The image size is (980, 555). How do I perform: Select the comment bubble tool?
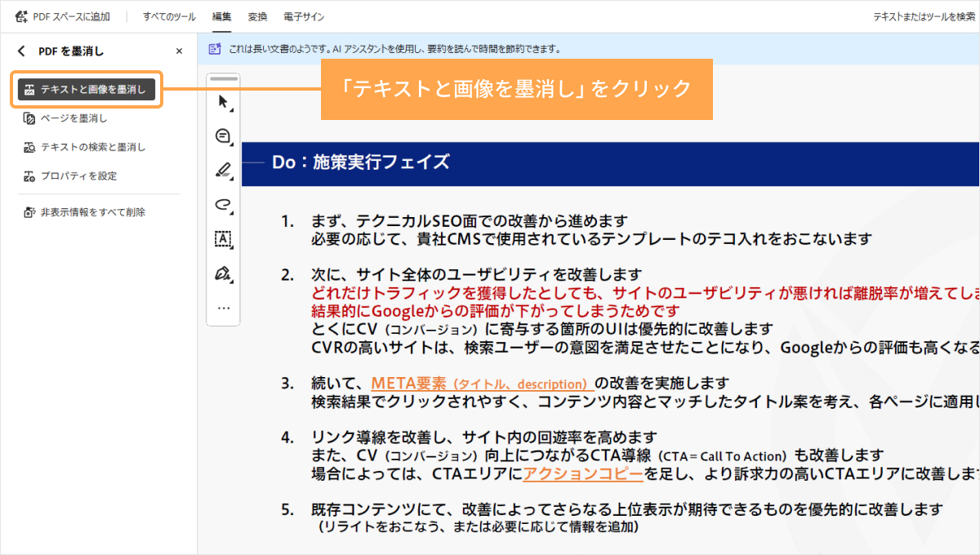click(224, 136)
